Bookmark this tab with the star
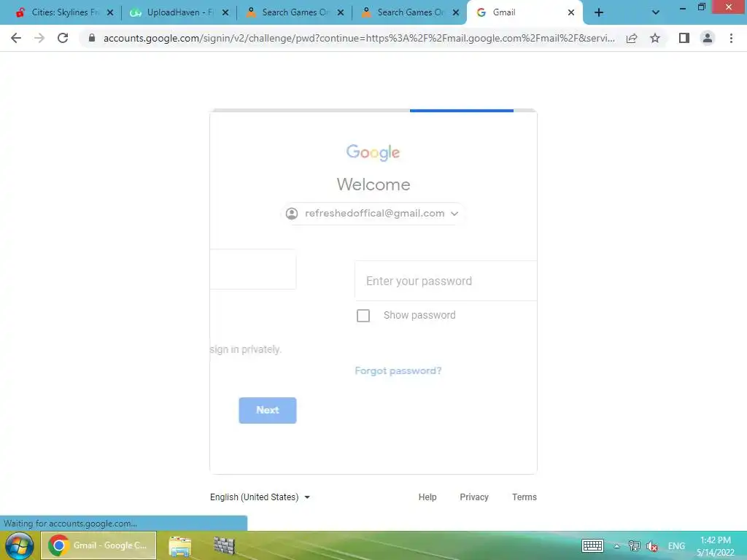747x560 pixels. click(x=655, y=38)
